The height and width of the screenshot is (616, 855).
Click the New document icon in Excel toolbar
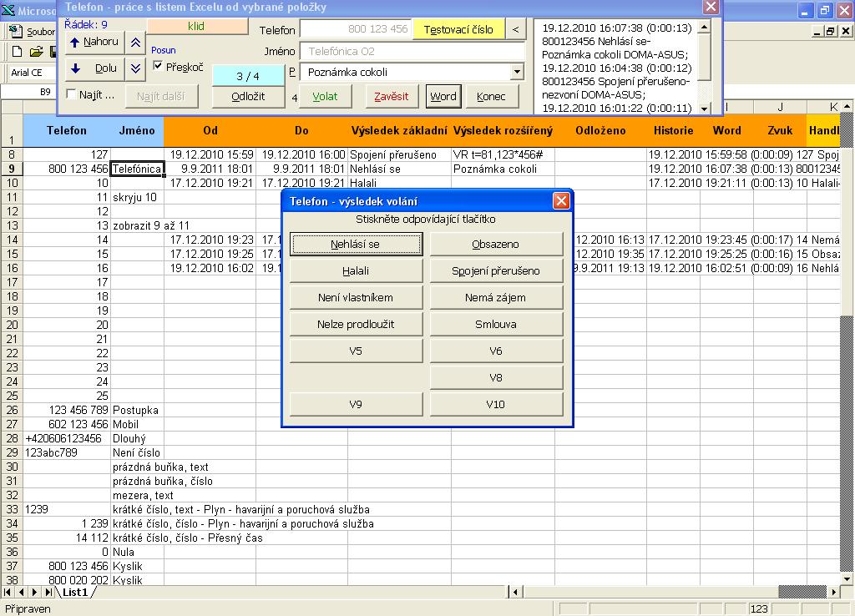pyautogui.click(x=17, y=52)
